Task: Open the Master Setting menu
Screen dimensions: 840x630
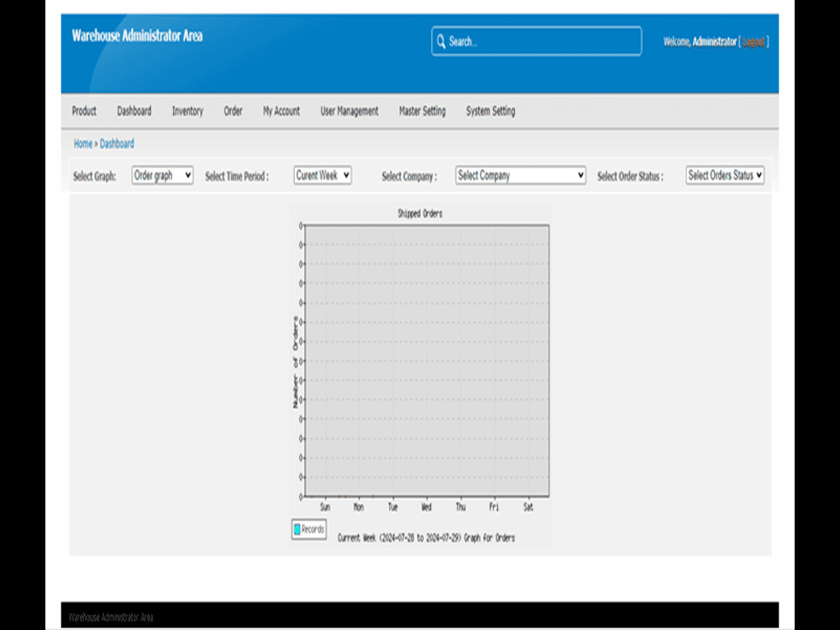Action: point(423,111)
